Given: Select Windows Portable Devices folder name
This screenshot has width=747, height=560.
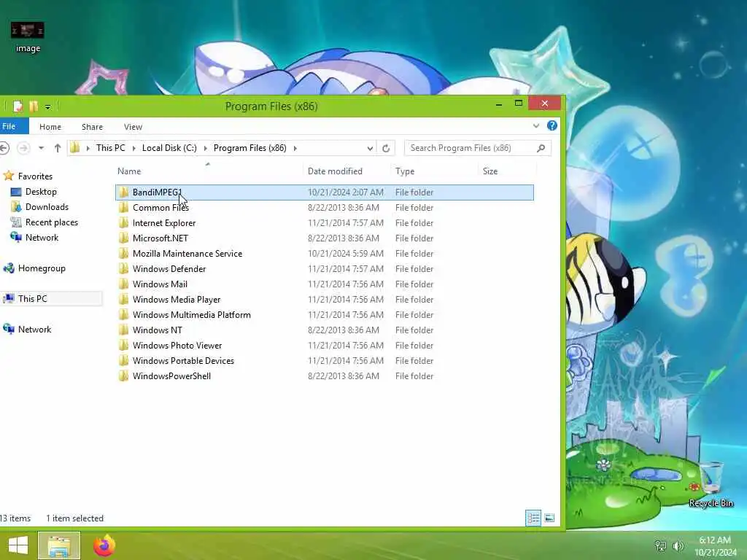Looking at the screenshot, I should pos(183,361).
